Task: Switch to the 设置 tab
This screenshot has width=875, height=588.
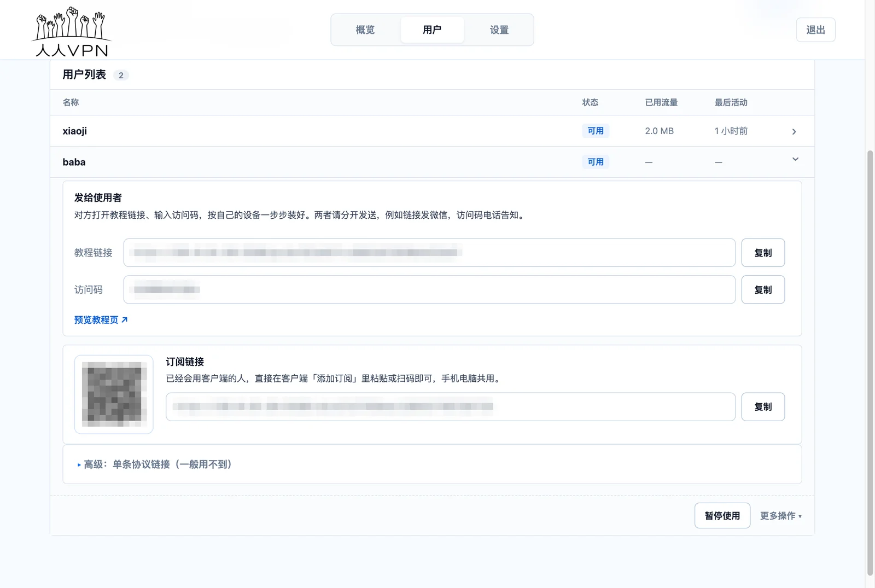Action: 499,30
